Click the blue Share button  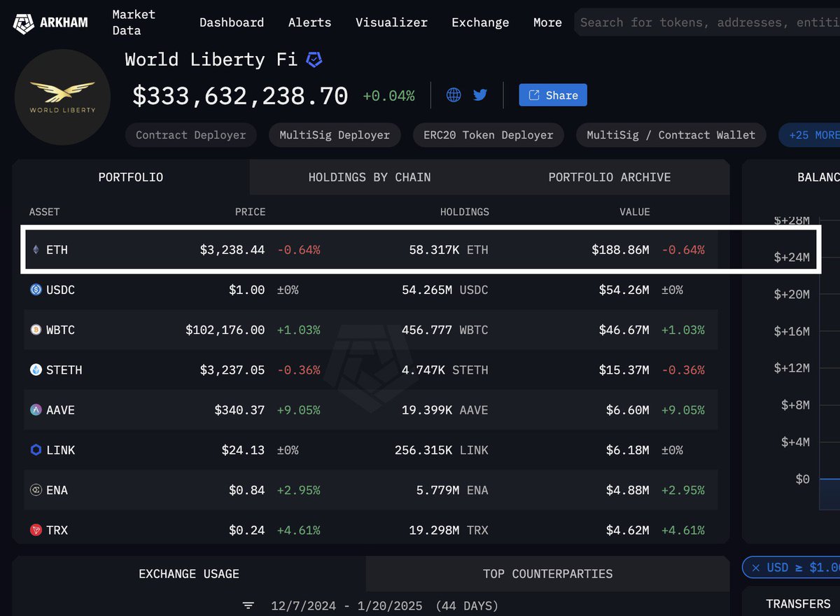pyautogui.click(x=553, y=95)
